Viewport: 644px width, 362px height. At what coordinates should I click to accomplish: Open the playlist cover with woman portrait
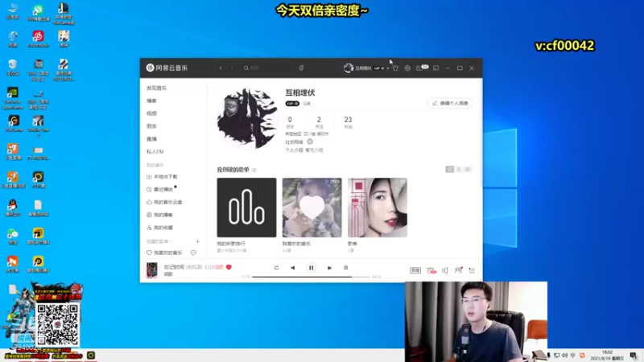(378, 208)
